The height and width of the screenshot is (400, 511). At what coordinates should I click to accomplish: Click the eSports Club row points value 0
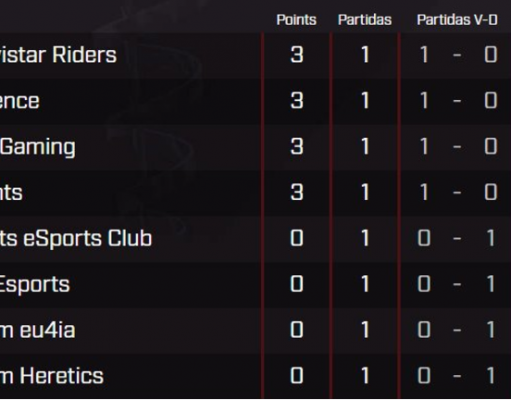(297, 239)
